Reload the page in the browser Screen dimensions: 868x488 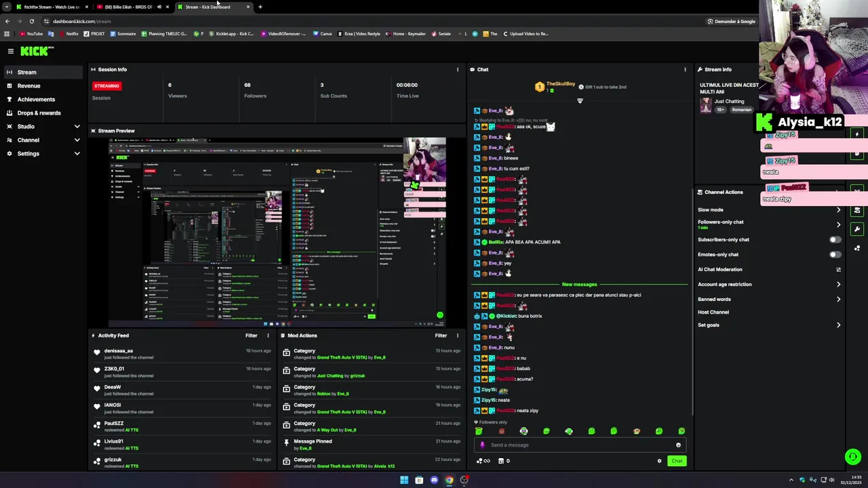click(31, 21)
